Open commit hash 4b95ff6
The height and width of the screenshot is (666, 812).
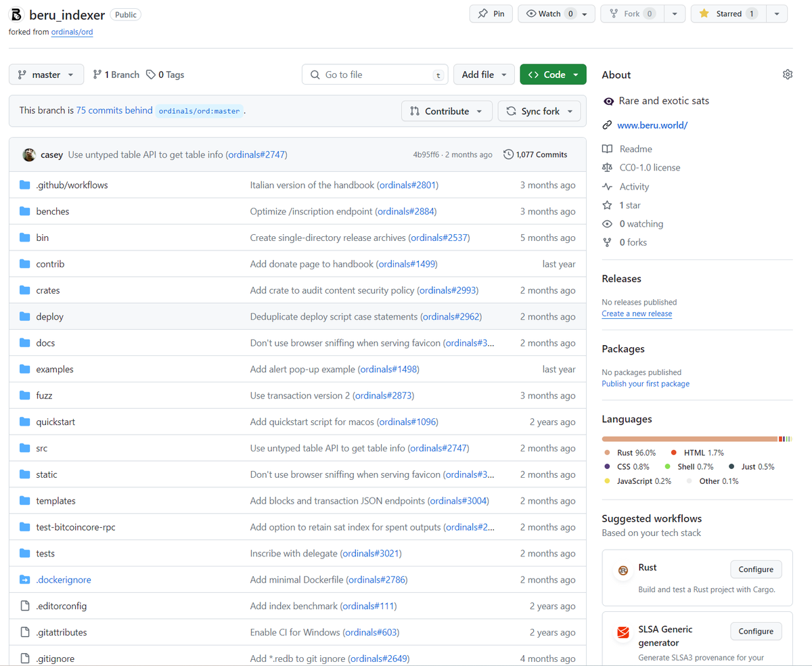(x=426, y=154)
